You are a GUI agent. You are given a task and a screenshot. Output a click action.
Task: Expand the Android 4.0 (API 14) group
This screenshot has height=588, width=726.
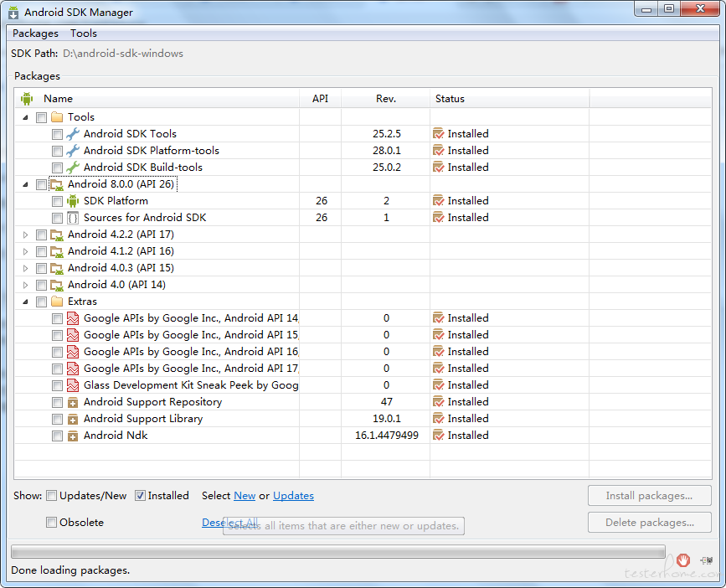pos(25,285)
